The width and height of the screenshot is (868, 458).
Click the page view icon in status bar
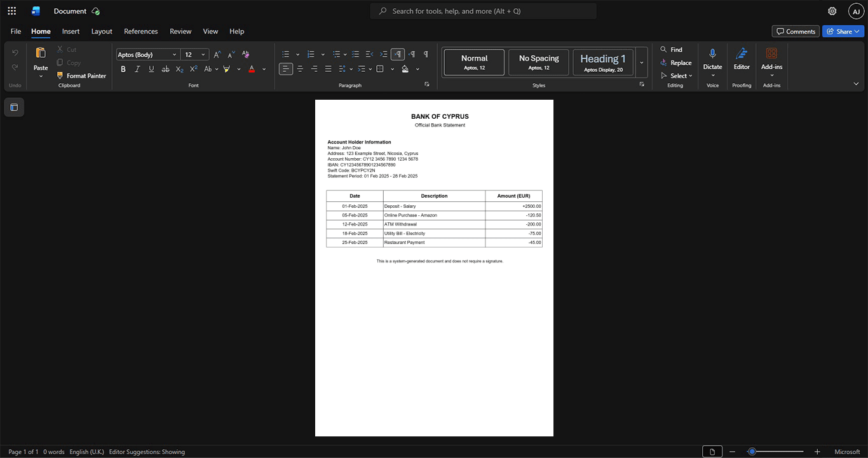click(712, 452)
